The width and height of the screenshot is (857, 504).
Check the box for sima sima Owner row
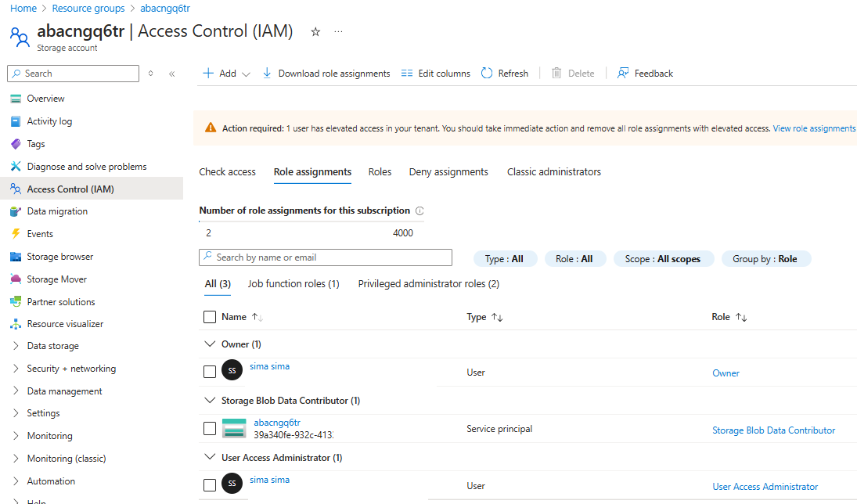(209, 372)
